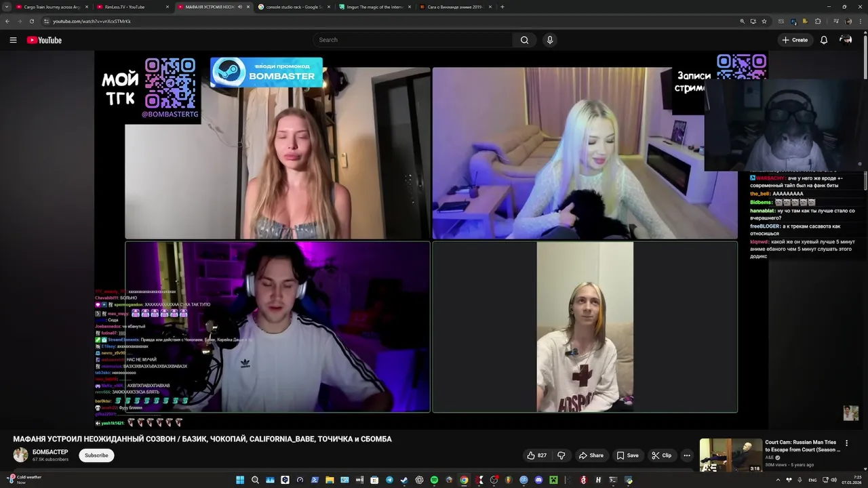This screenshot has height=488, width=868.
Task: Open File Explorer from the taskbar
Action: (x=330, y=480)
